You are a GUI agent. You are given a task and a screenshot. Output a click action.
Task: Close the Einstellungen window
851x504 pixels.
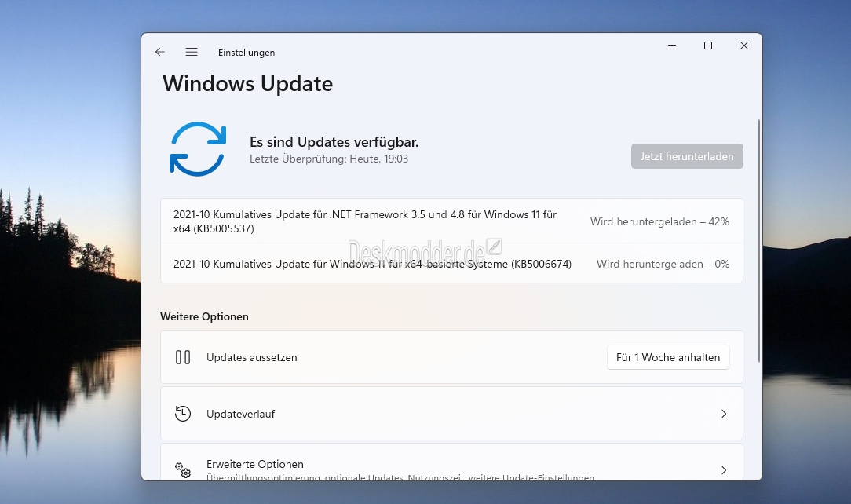click(x=744, y=46)
